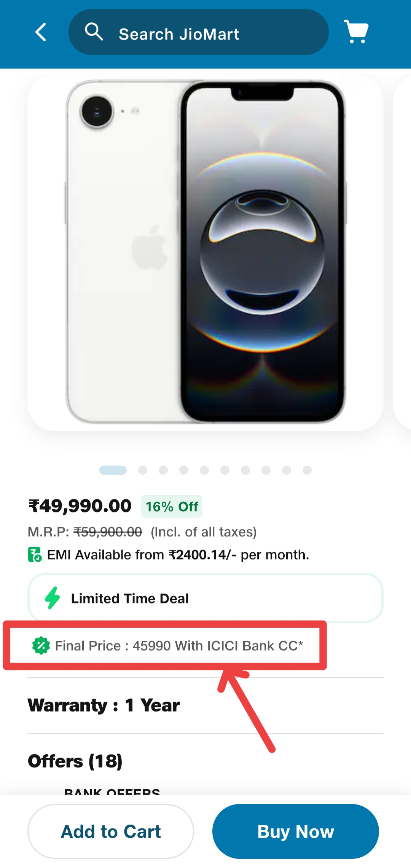
Task: Click the back arrow icon
Action: coord(41,32)
